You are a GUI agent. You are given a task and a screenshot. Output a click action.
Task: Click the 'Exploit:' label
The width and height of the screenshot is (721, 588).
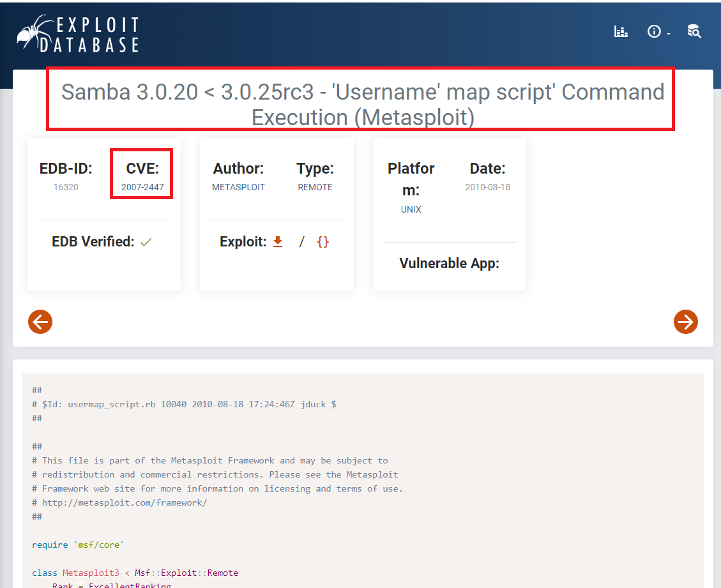tap(243, 241)
